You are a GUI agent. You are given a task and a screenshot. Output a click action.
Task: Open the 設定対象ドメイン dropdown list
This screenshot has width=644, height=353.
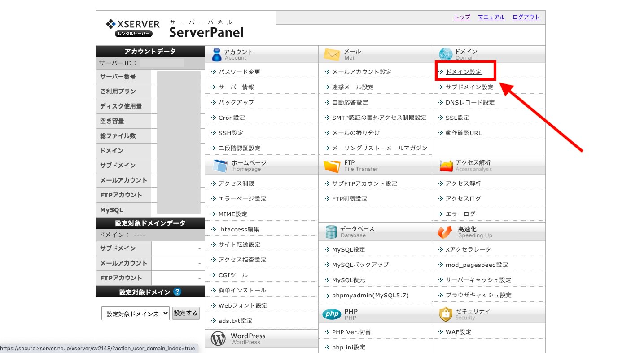tap(135, 313)
